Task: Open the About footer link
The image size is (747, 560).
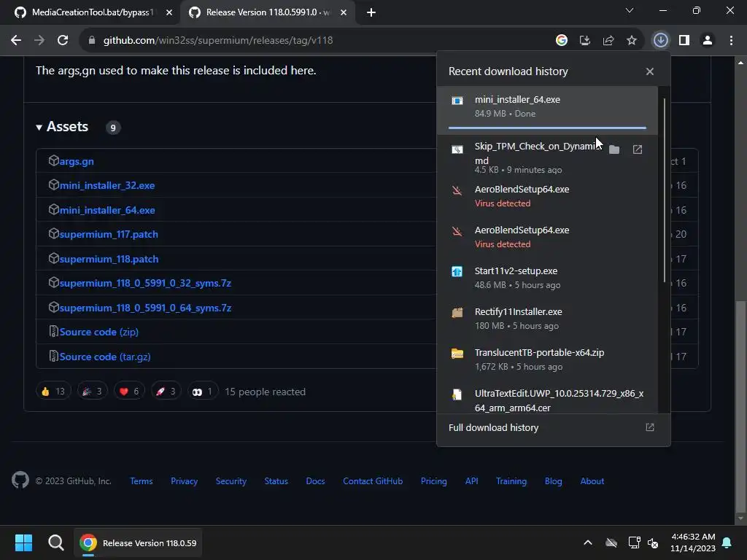Action: click(x=592, y=481)
